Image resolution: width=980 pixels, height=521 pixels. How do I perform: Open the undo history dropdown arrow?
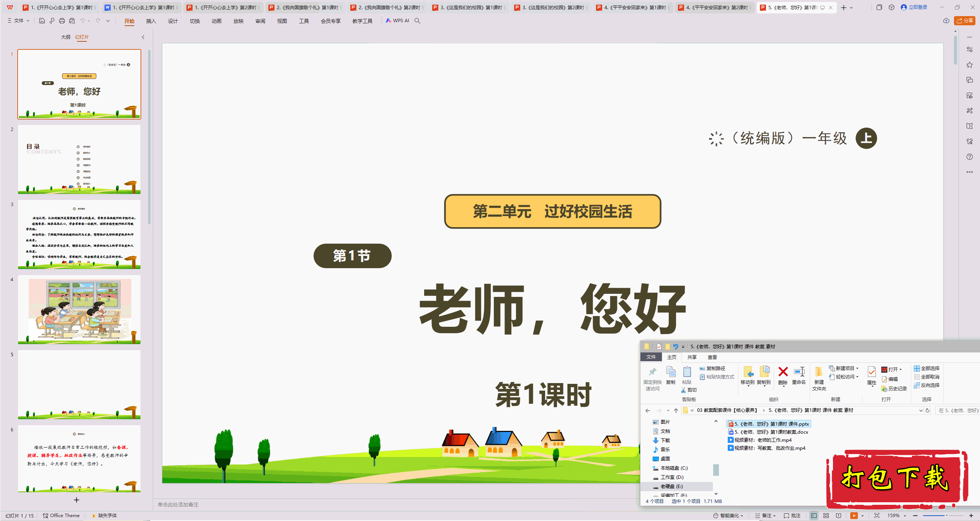coord(89,21)
